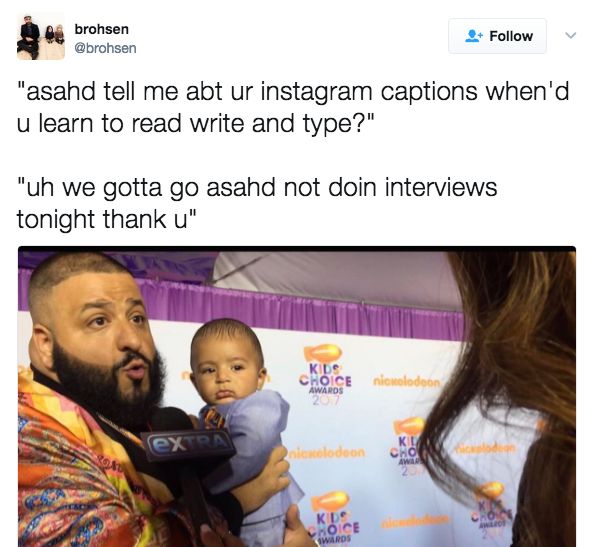
Task: Click the Follow button
Action: pos(497,36)
